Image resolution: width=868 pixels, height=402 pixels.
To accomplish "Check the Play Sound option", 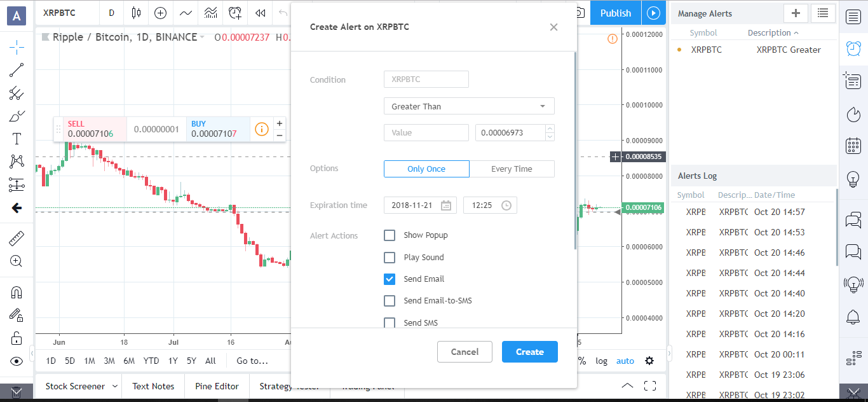I will click(390, 257).
